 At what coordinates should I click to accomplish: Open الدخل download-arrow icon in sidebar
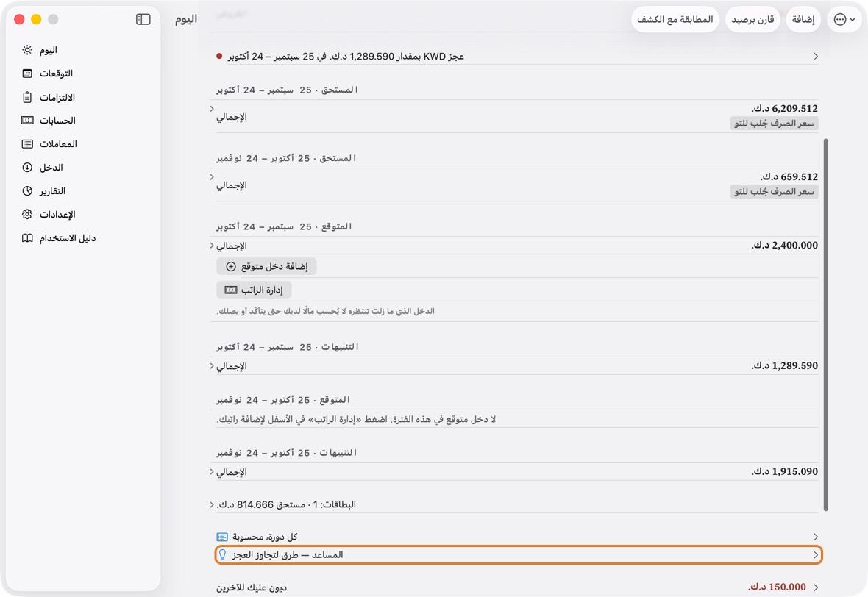[27, 167]
